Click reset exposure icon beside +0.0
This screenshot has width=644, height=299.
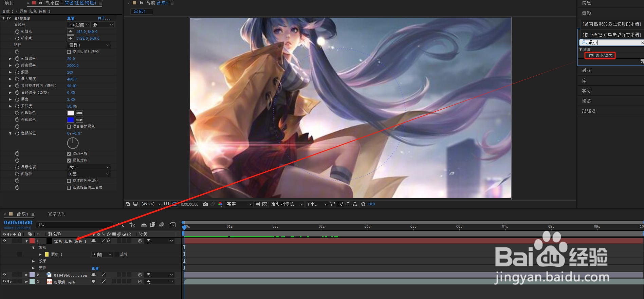(x=363, y=204)
